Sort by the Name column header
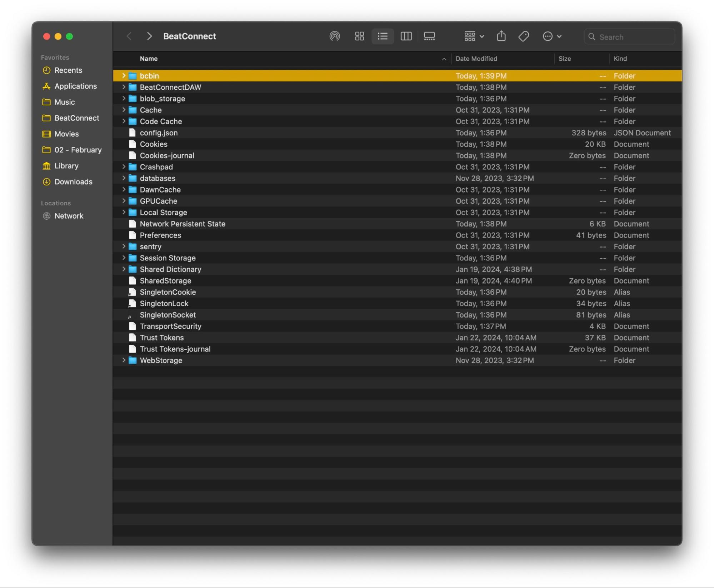Screen dimensions: 714x588 point(149,59)
